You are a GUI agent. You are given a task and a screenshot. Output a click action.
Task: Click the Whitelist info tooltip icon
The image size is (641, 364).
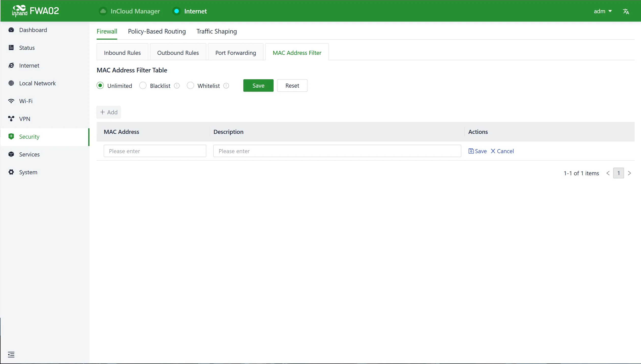click(226, 86)
